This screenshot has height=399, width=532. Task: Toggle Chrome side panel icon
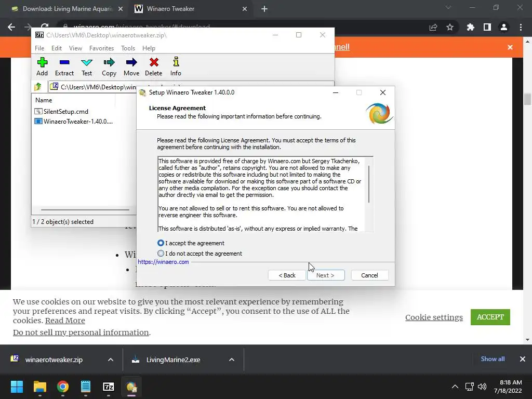[487, 27]
